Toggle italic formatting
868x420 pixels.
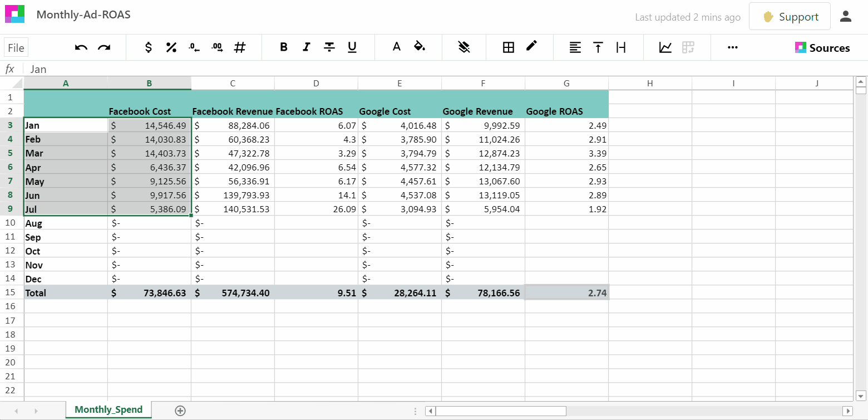pyautogui.click(x=307, y=47)
